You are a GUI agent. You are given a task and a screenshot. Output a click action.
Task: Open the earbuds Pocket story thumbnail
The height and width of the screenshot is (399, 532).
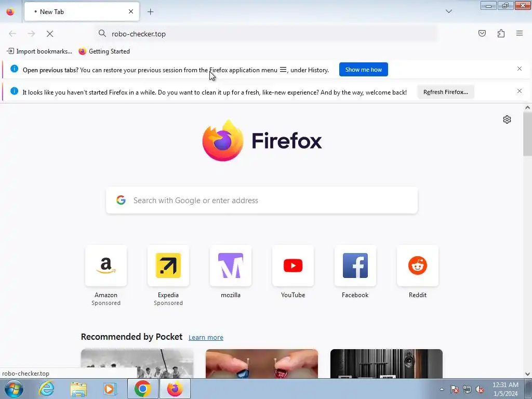pos(262,363)
